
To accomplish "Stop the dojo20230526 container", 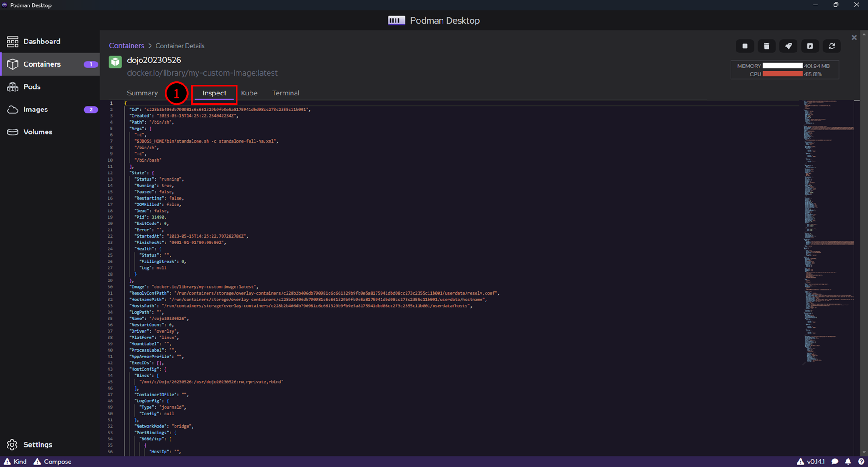I will [x=745, y=46].
